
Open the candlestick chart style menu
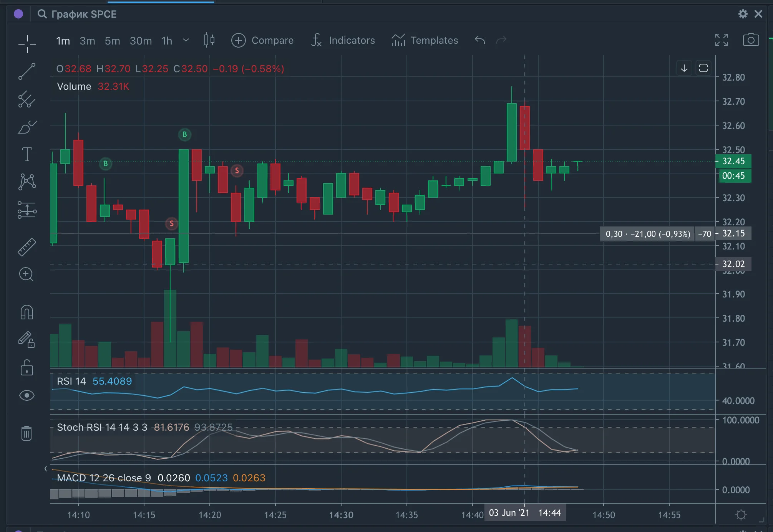pyautogui.click(x=209, y=40)
